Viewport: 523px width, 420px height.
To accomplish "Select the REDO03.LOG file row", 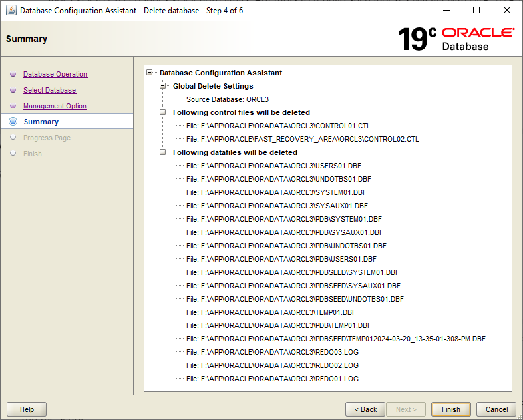I will (273, 353).
